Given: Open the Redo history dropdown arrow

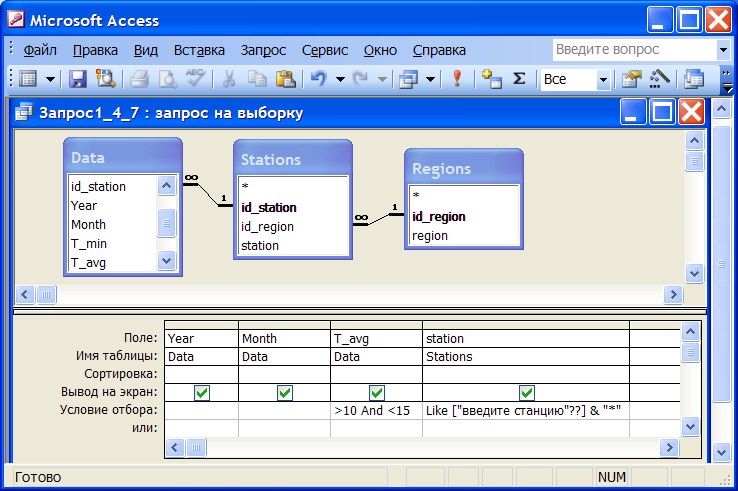Looking at the screenshot, I should pos(383,79).
